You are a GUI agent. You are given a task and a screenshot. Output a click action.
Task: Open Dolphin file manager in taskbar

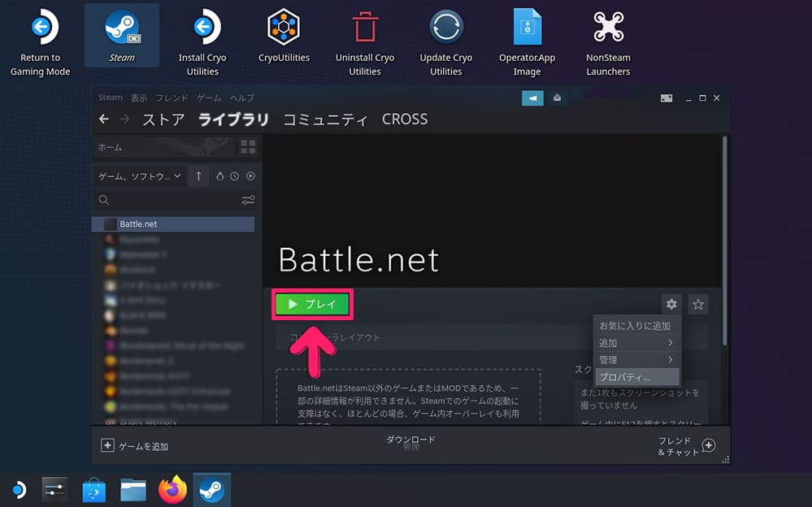133,489
